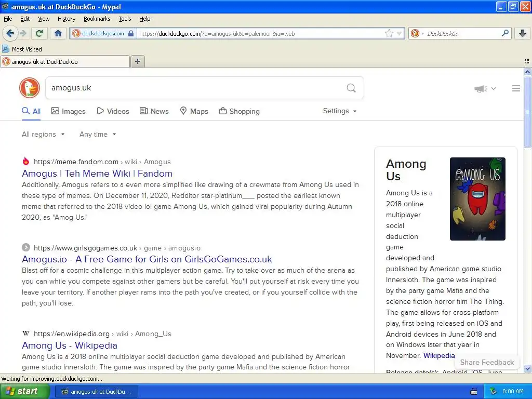Viewport: 532px width, 399px height.
Task: Open the Downloads arrow button
Action: pos(523,33)
